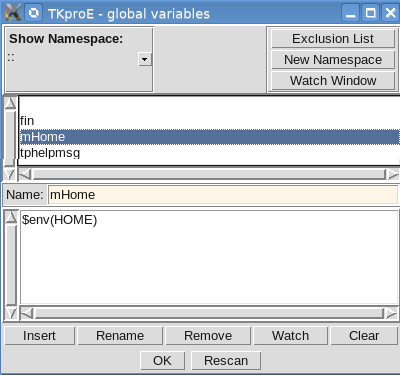Click the X11 window menu icon in title bar

click(13, 13)
